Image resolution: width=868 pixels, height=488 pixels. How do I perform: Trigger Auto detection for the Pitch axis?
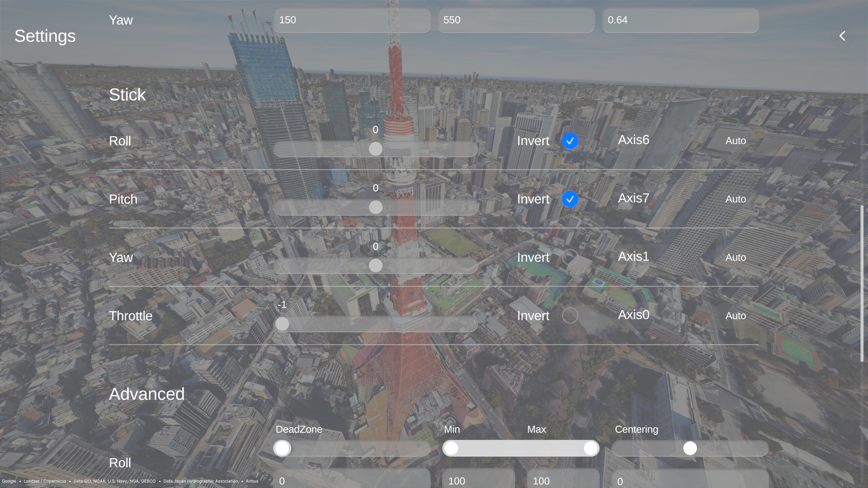pyautogui.click(x=735, y=199)
